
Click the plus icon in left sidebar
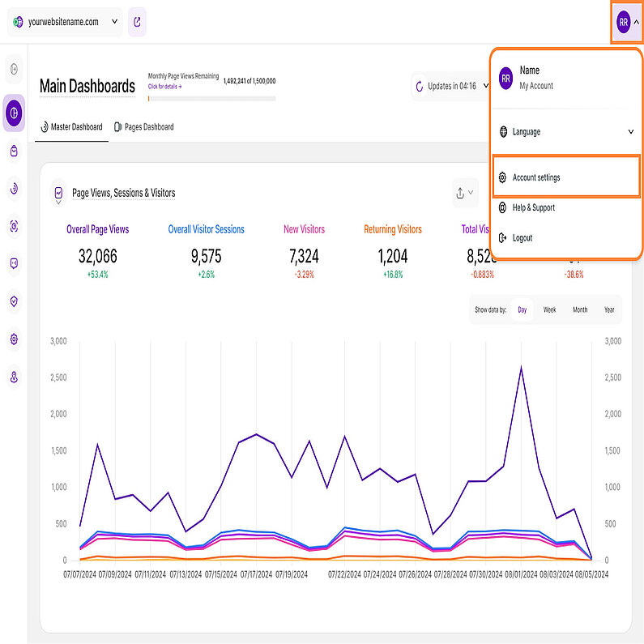14,70
